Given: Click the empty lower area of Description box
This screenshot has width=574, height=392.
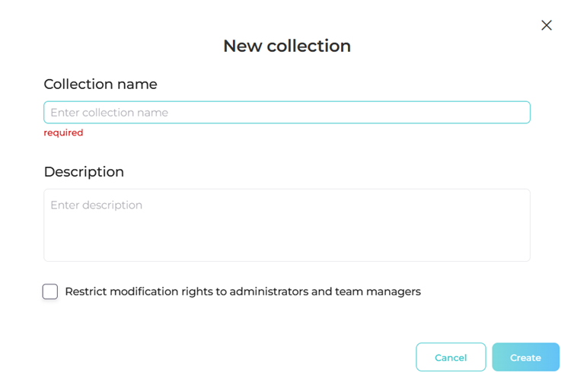Looking at the screenshot, I should [286, 244].
